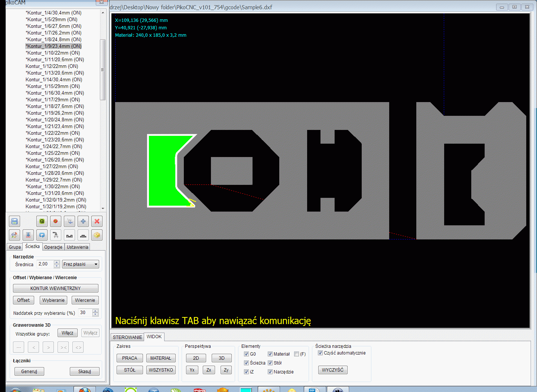
Task: Click the WSZYSTKO range button
Action: [161, 370]
